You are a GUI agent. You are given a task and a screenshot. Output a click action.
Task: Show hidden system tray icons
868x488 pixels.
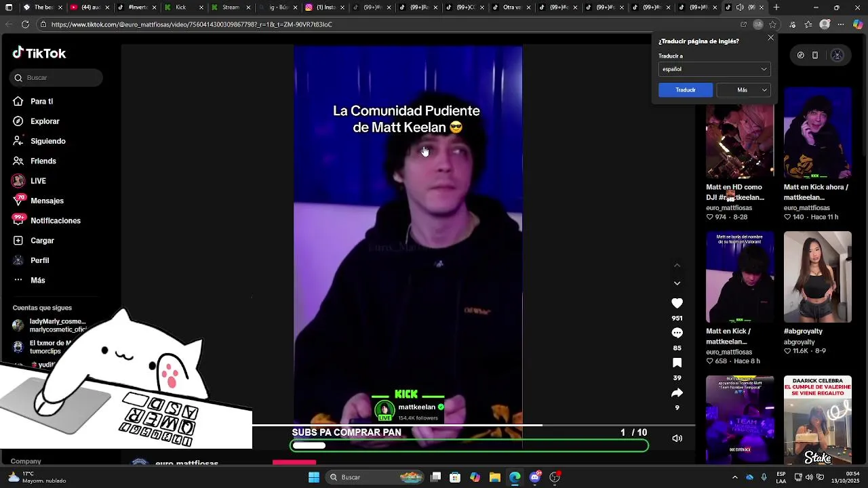734,477
